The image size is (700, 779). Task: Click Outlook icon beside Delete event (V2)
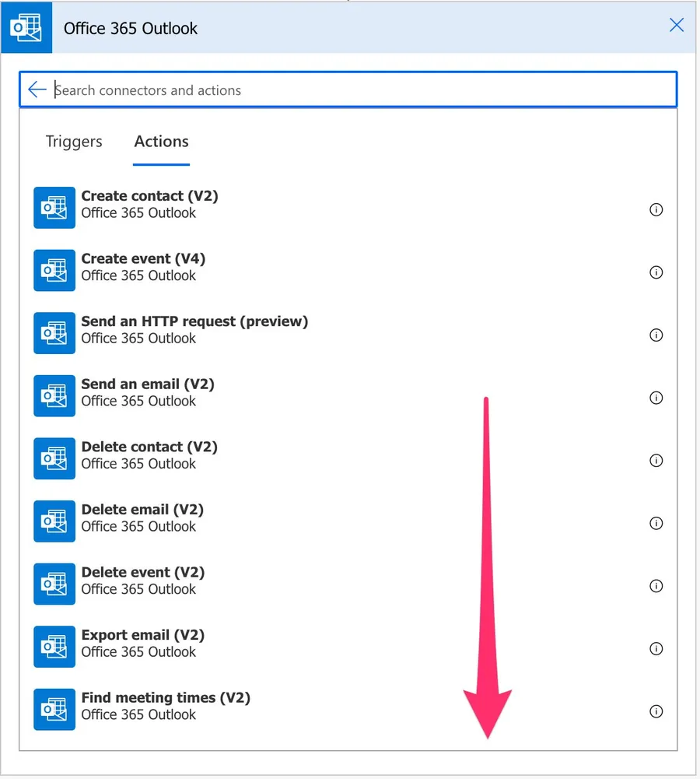click(54, 584)
